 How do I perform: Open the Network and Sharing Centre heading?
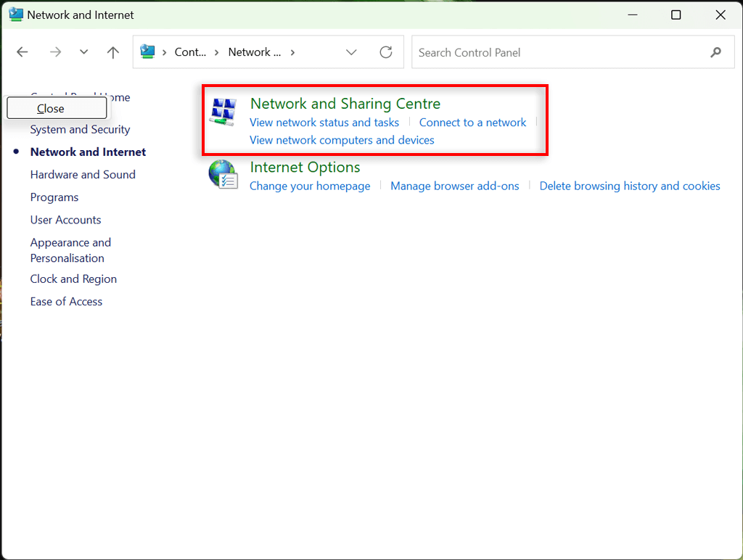[x=345, y=104]
